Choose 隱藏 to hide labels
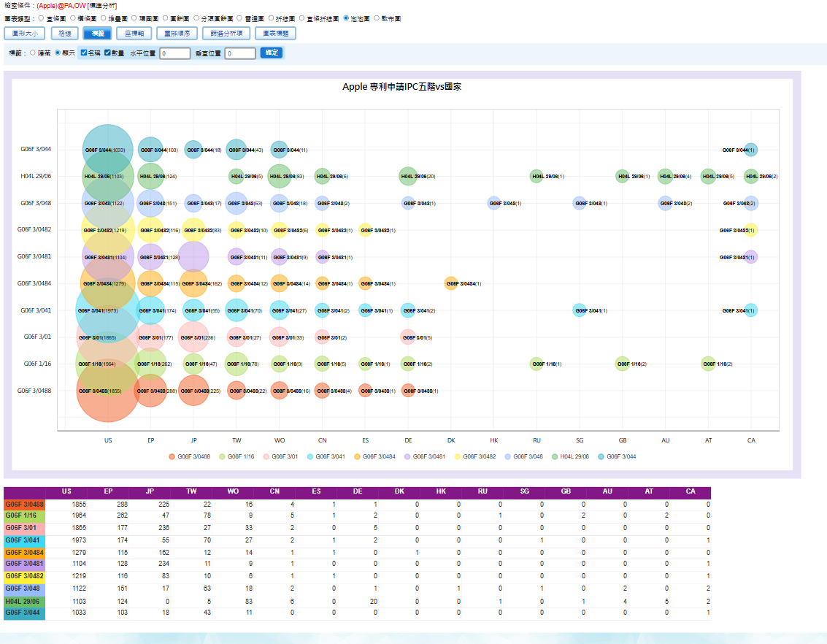Image resolution: width=827 pixels, height=644 pixels. tap(33, 53)
